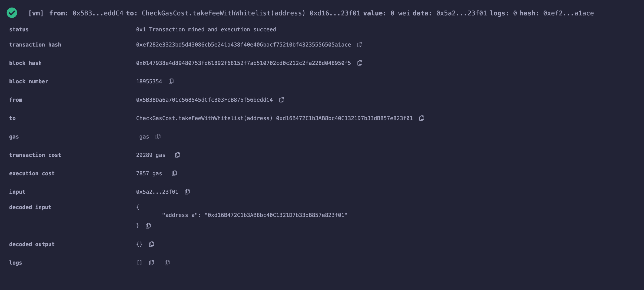Collapse the [vm] transaction summary header
The width and height of the screenshot is (644, 290).
point(311,13)
